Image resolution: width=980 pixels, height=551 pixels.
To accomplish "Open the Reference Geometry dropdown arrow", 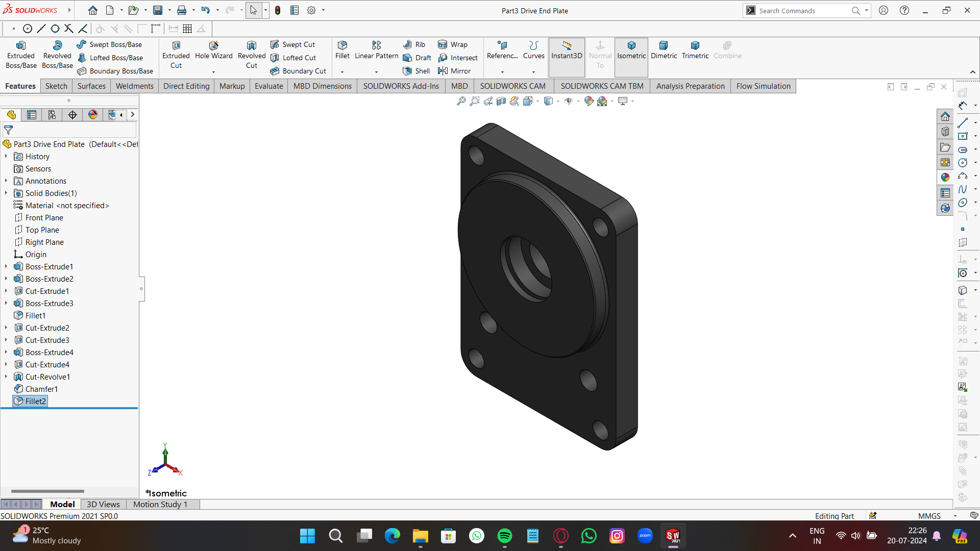I will click(502, 72).
